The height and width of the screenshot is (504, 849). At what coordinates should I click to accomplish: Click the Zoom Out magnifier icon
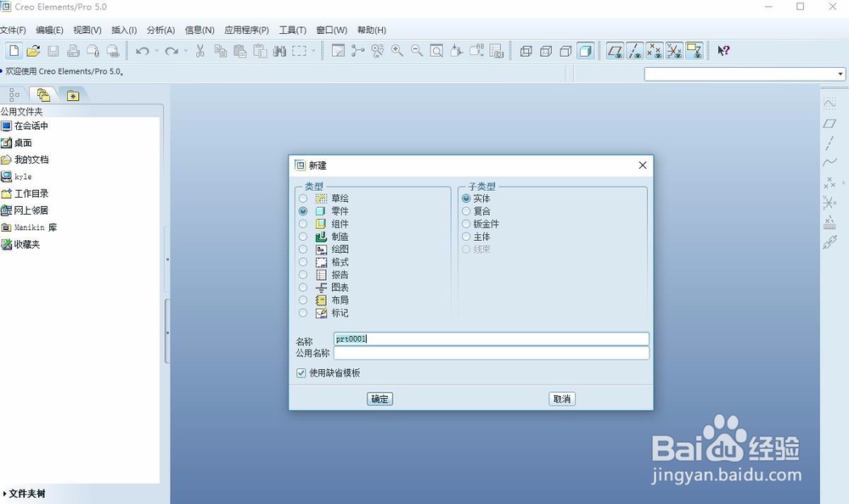(x=417, y=51)
